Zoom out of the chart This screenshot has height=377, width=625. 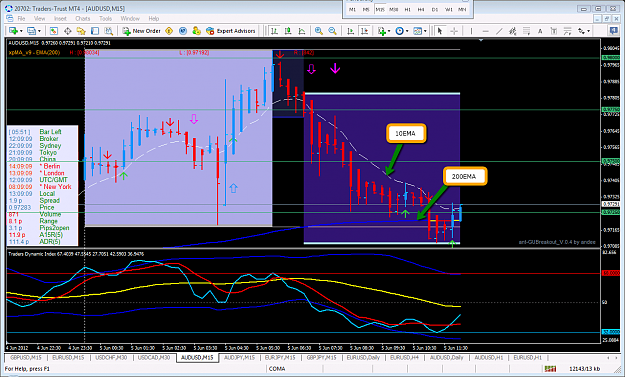(x=332, y=31)
